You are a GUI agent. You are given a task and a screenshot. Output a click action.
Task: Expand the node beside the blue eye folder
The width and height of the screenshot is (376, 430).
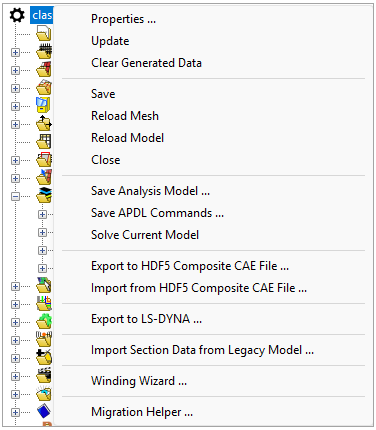click(15, 395)
